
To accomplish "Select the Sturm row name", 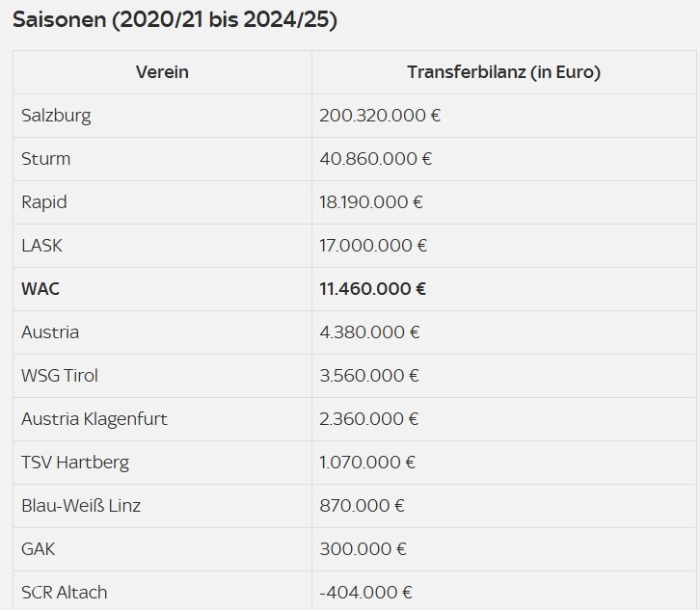I will pyautogui.click(x=46, y=159).
